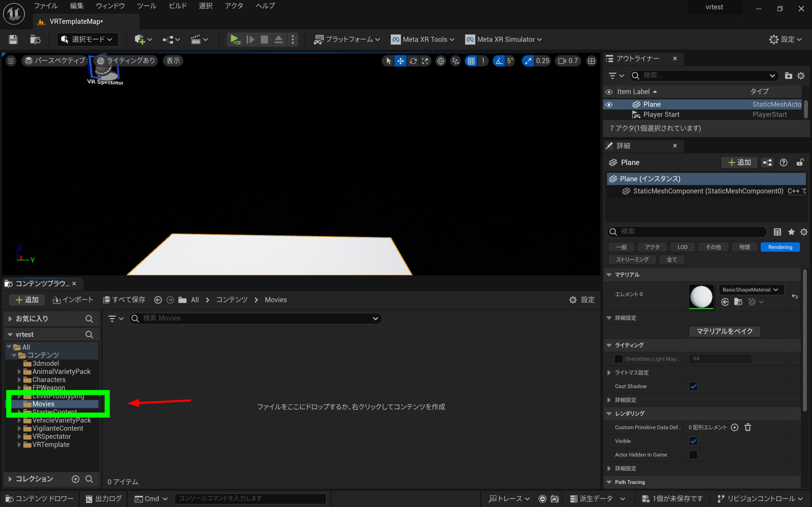Click the マテリアルをベイク button
The height and width of the screenshot is (507, 812).
724,331
